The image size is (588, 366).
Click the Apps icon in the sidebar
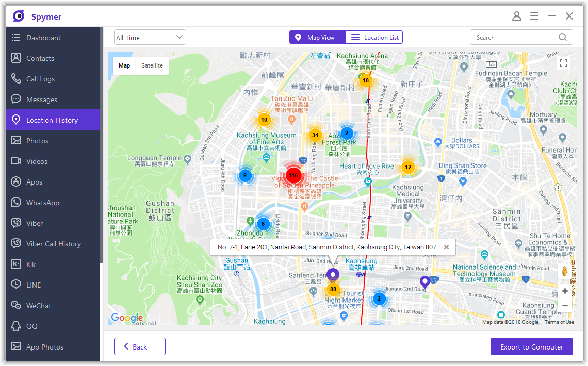click(x=16, y=181)
